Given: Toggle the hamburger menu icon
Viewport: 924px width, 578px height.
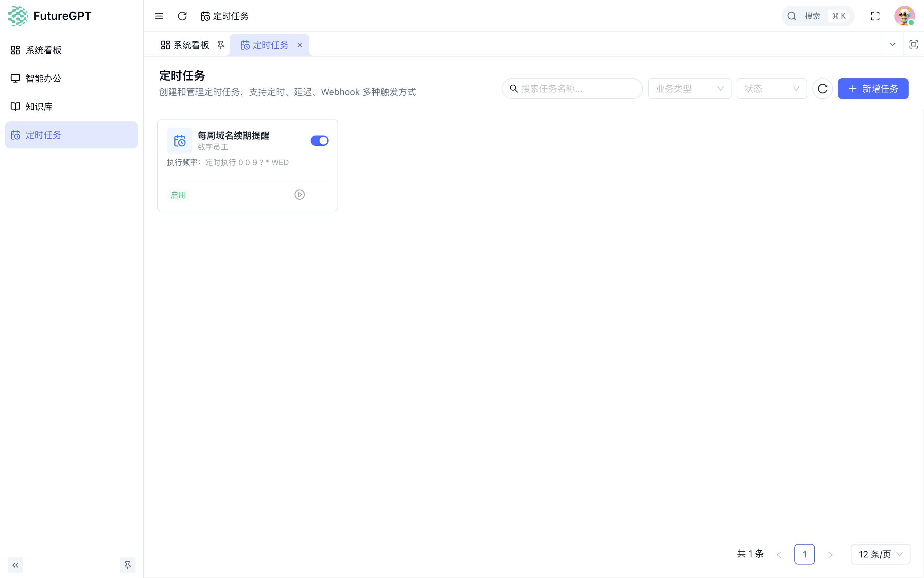Looking at the screenshot, I should [x=159, y=16].
